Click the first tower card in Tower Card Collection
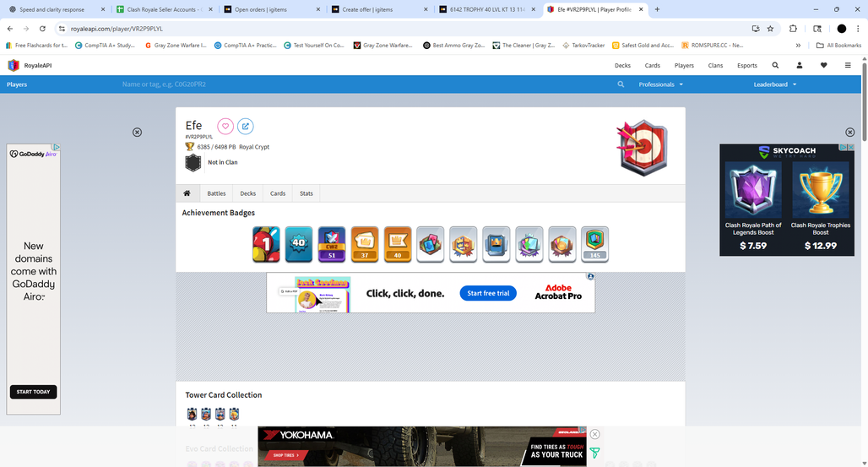 coord(192,415)
